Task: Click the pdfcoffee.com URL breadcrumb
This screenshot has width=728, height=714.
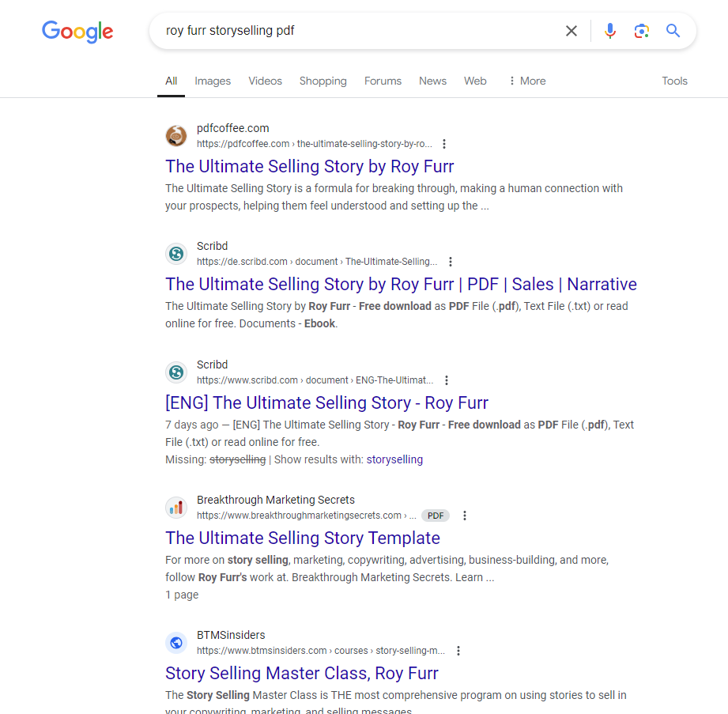Action: click(x=315, y=144)
